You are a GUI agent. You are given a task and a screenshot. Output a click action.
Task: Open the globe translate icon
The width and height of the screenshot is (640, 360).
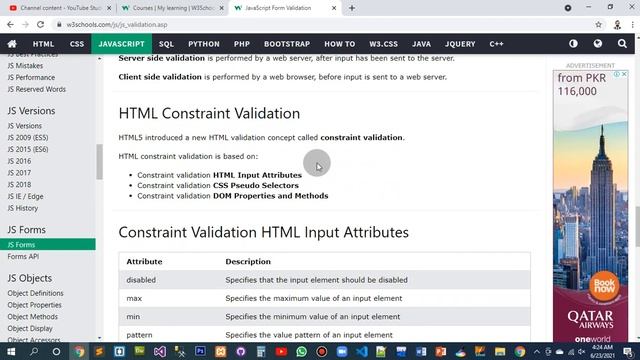(x=598, y=44)
